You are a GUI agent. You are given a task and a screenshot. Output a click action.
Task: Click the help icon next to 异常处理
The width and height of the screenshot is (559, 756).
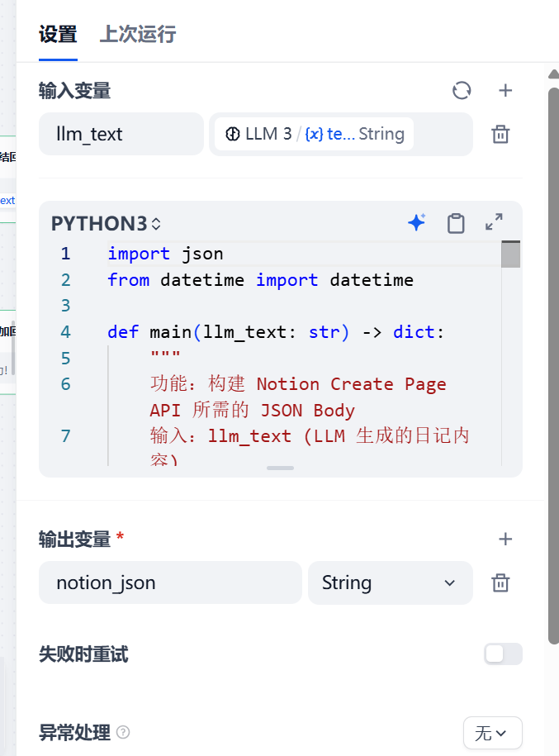123,733
